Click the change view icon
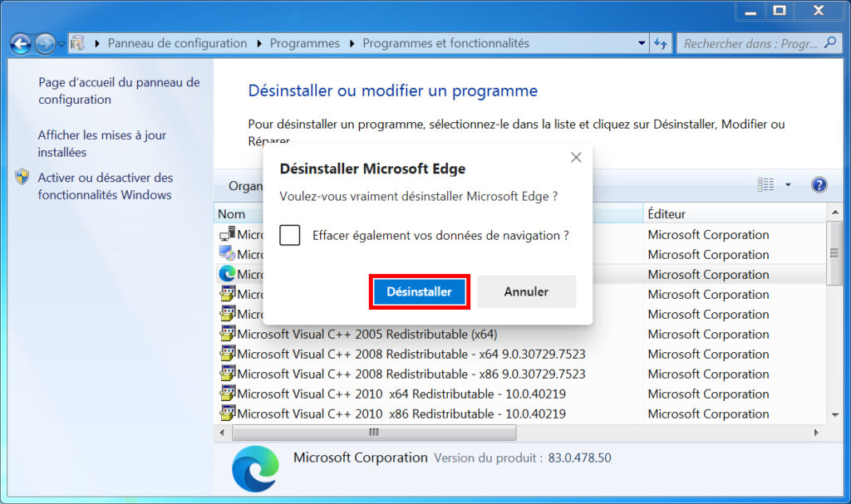Screen dimensions: 851x504 [765, 185]
